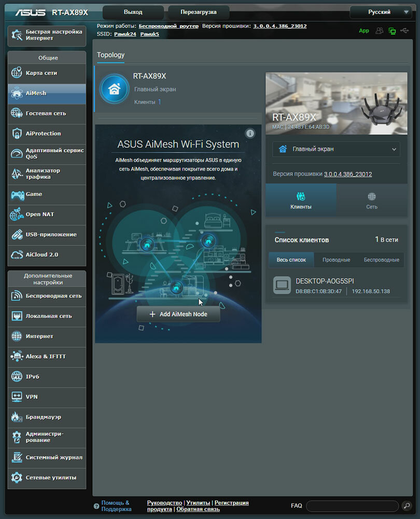This screenshot has width=420, height=519.
Task: Click the Перезагрузка reboot button
Action: 199,12
